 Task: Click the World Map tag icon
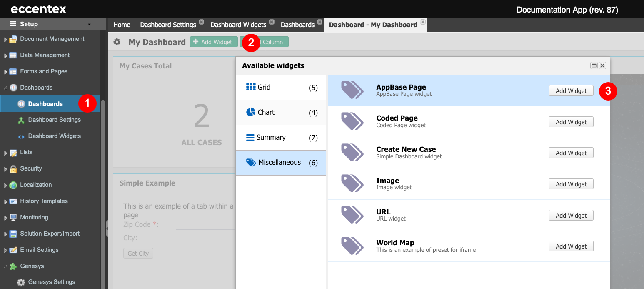[352, 246]
